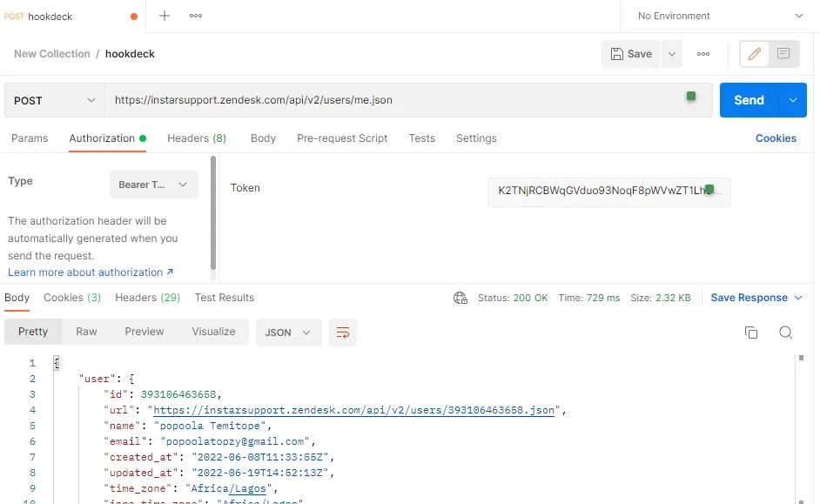Image resolution: width=820 pixels, height=504 pixels.
Task: Expand the Save options dropdown arrow
Action: [672, 54]
